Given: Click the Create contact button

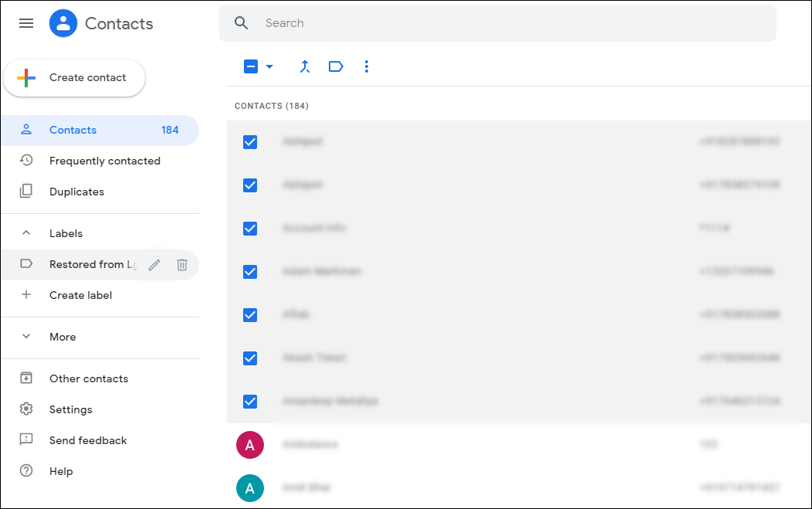Looking at the screenshot, I should pos(74,77).
